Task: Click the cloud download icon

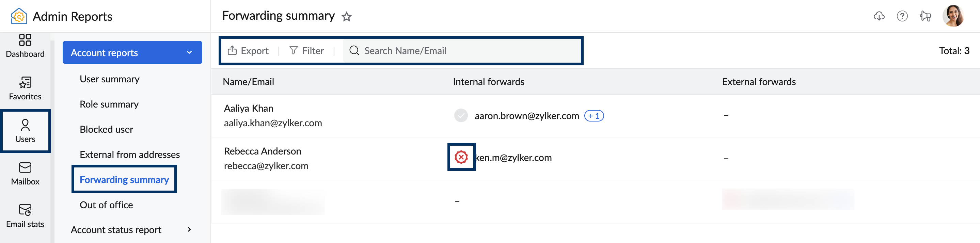Action: coord(879,16)
